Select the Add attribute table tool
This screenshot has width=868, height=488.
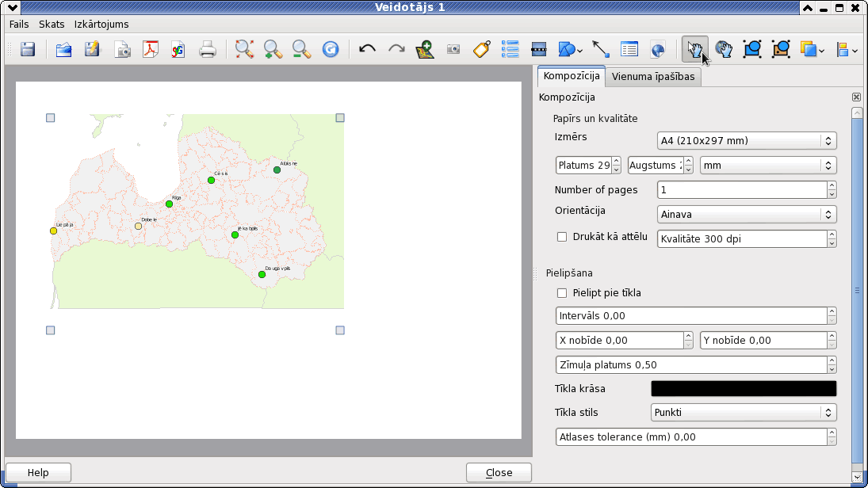629,50
